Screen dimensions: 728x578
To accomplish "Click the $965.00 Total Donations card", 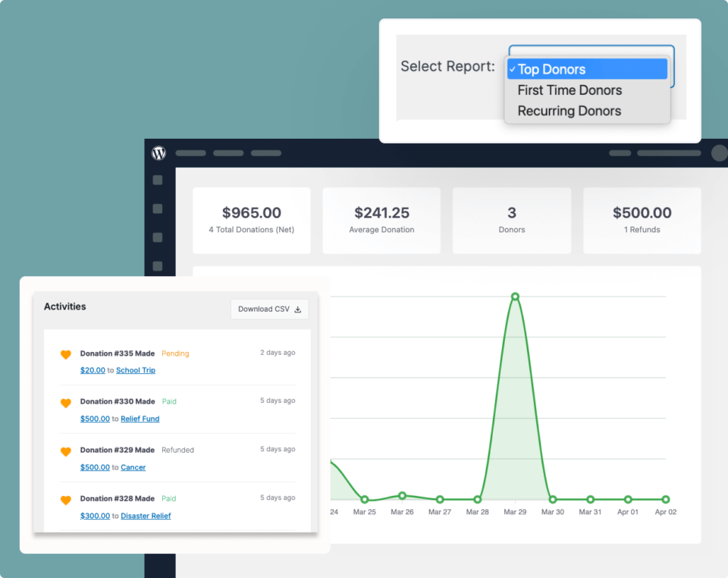I will click(x=251, y=220).
